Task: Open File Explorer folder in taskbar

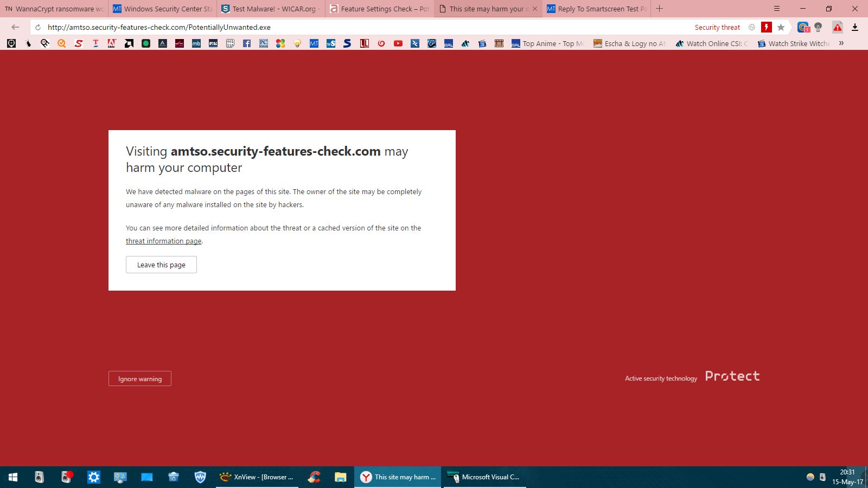Action: (340, 477)
